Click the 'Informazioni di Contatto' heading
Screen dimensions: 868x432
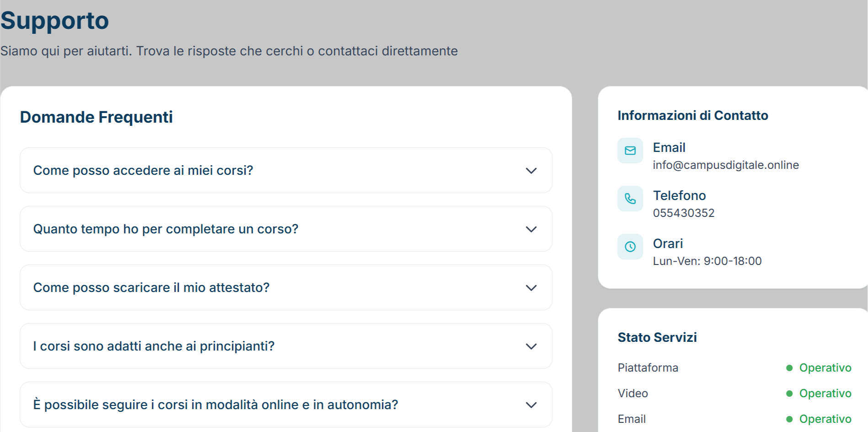[693, 115]
